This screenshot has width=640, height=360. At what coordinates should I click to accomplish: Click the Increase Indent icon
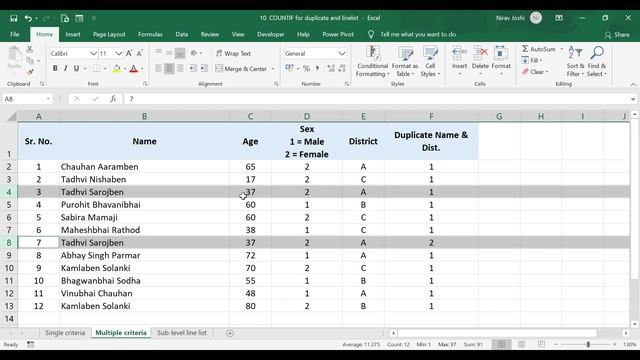204,69
